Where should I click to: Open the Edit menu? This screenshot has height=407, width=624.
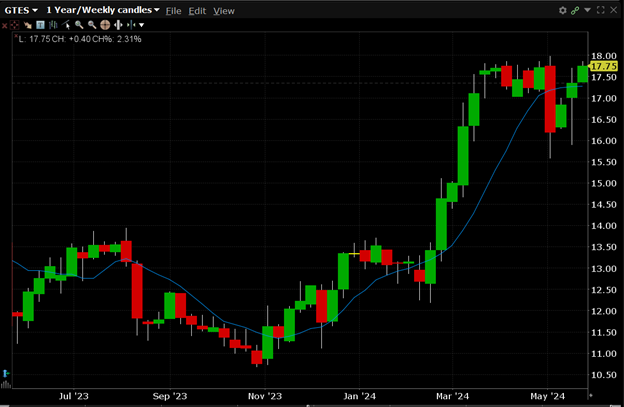pyautogui.click(x=197, y=11)
